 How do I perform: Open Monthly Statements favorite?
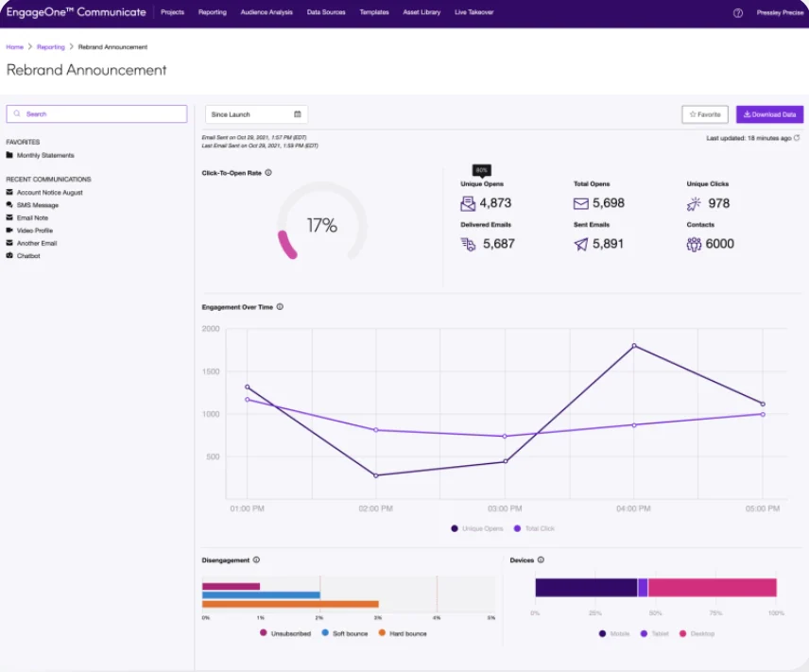45,155
